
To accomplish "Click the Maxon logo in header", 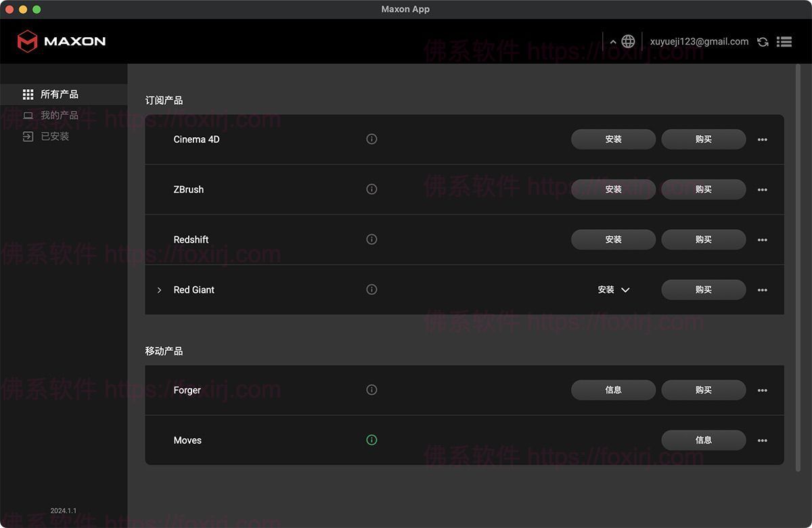I will pos(62,41).
